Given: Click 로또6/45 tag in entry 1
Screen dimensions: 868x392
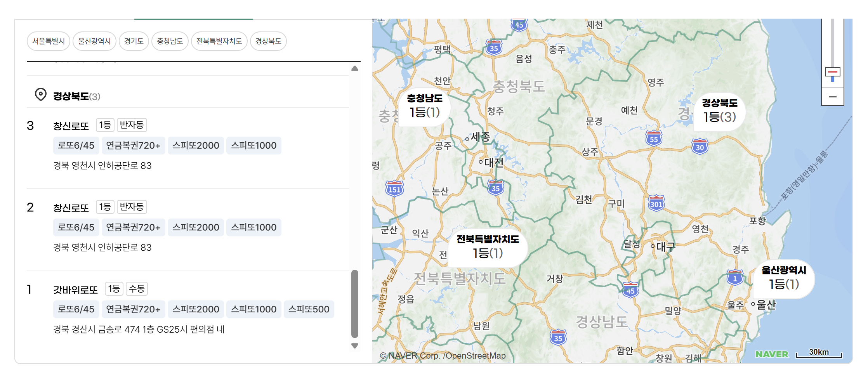Looking at the screenshot, I should [76, 309].
